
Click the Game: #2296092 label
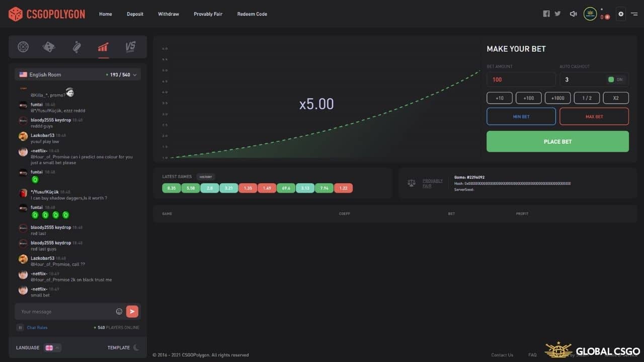pos(469,177)
